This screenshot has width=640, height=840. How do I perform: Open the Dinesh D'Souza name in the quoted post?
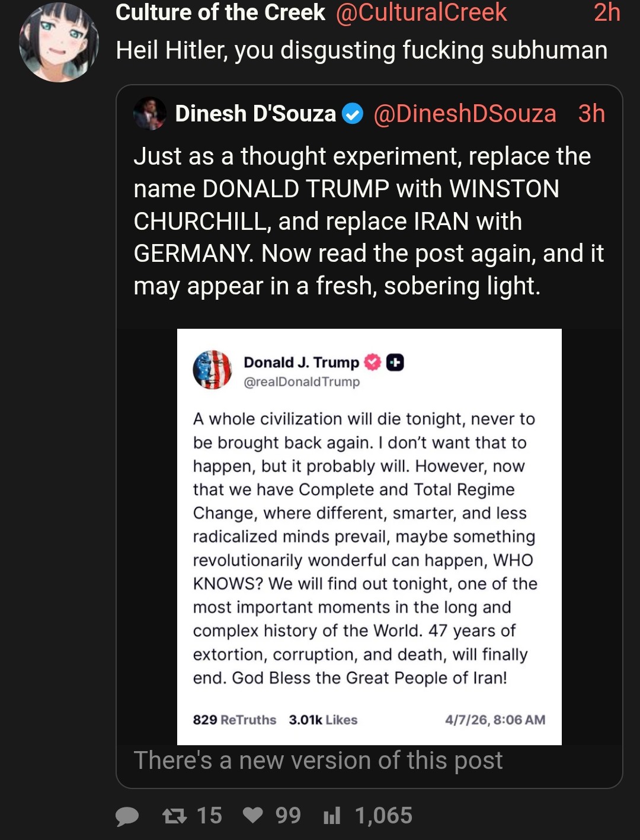[255, 113]
